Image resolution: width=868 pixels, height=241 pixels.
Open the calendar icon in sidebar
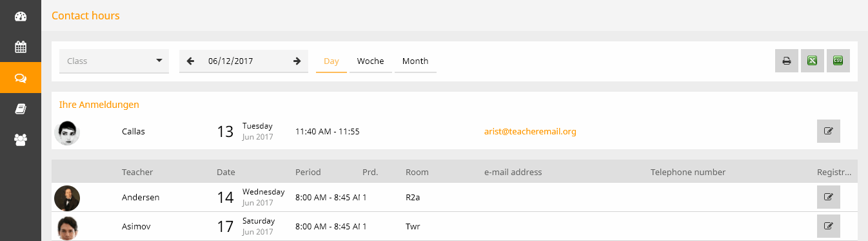click(x=21, y=47)
